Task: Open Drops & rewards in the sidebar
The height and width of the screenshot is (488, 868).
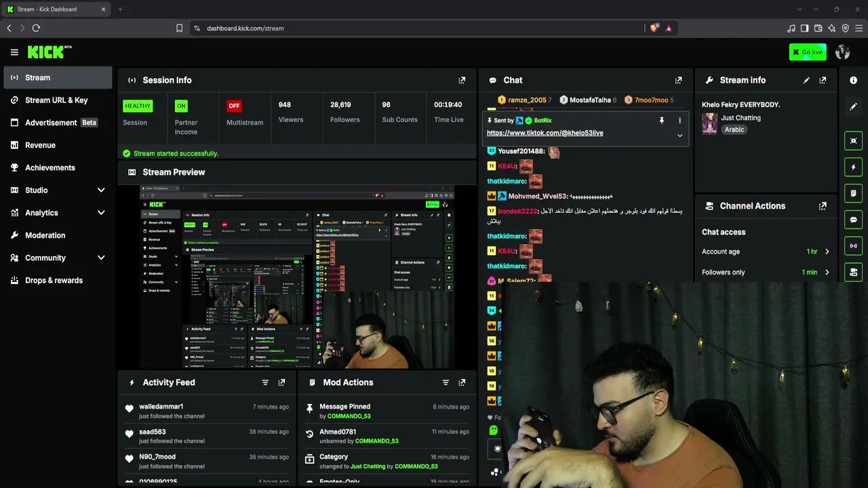Action: coord(58,281)
